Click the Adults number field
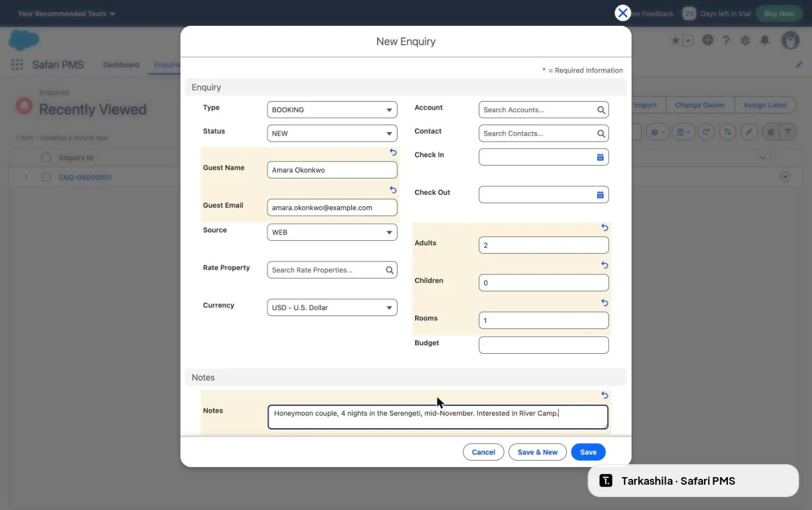The image size is (812, 510). 544,245
